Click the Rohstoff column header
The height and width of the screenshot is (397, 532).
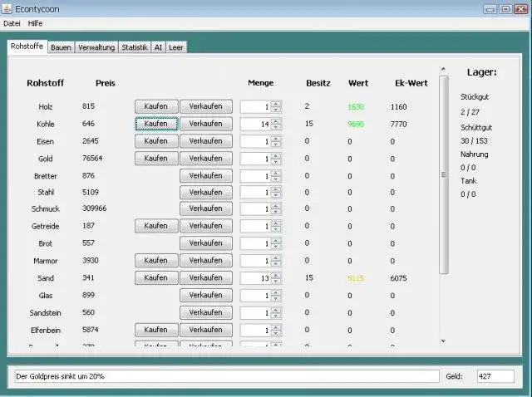pos(45,83)
